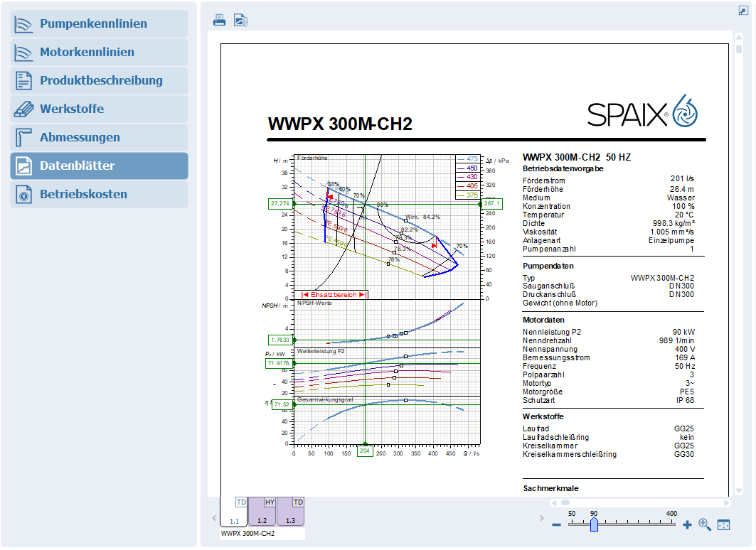Click the print icon in toolbar
Viewport: 756px width, 550px height.
(x=219, y=20)
